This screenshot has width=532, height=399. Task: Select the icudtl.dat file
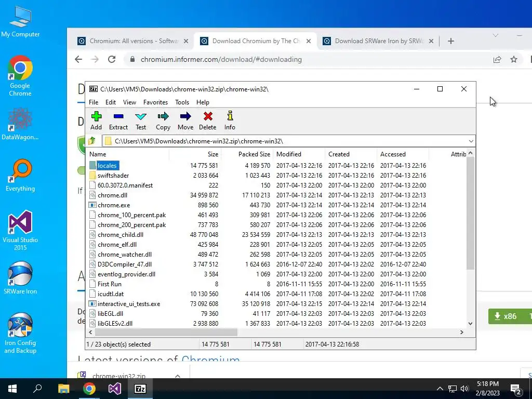click(111, 294)
